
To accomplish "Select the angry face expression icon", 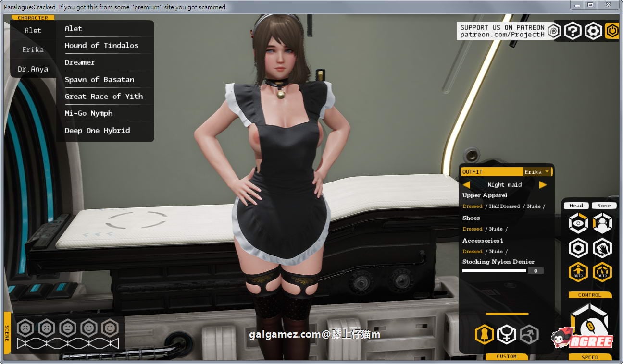I will [25, 328].
